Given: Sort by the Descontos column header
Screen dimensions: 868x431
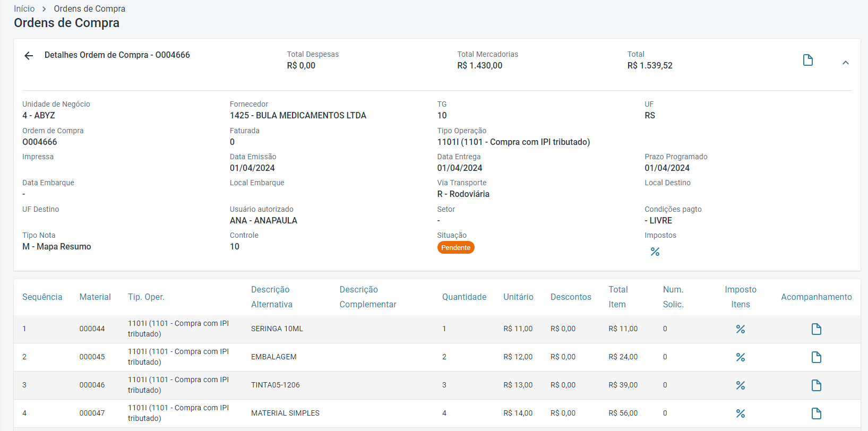Looking at the screenshot, I should click(x=571, y=297).
